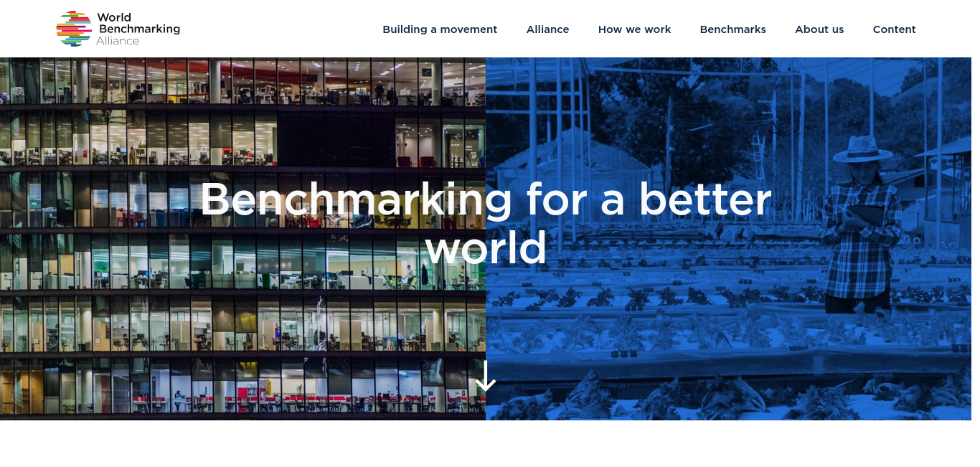
Task: Open the About us page
Action: tap(819, 29)
